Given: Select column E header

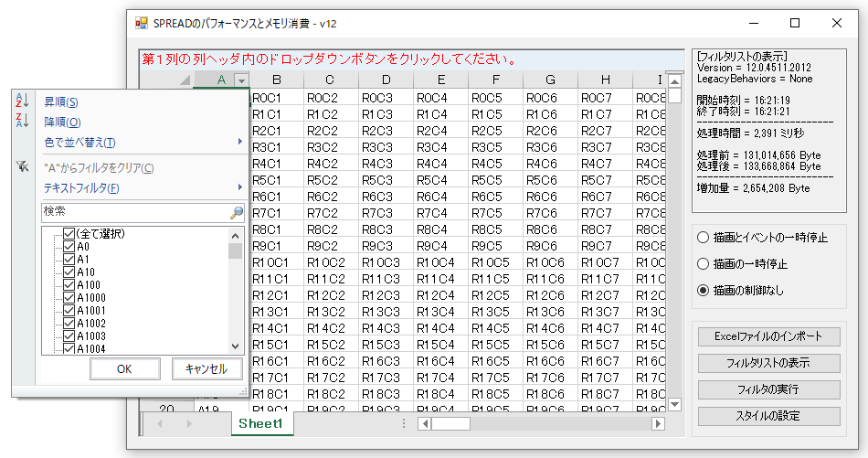Looking at the screenshot, I should (x=440, y=80).
